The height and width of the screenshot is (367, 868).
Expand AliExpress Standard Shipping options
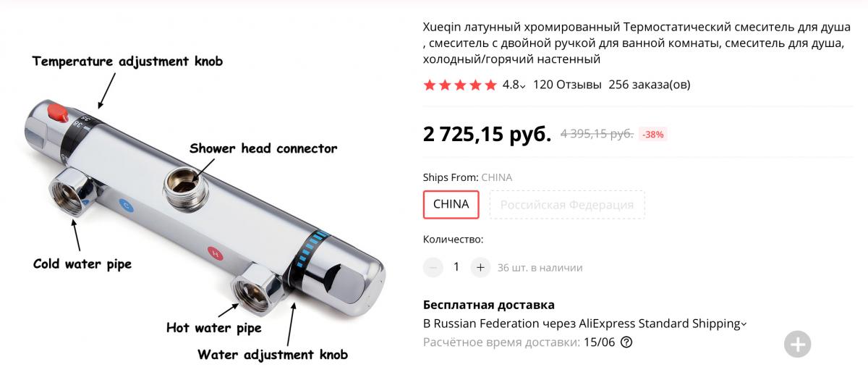coord(744,324)
